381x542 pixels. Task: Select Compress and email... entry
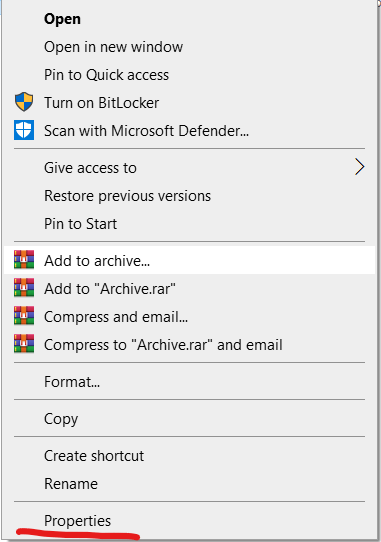click(x=189, y=317)
